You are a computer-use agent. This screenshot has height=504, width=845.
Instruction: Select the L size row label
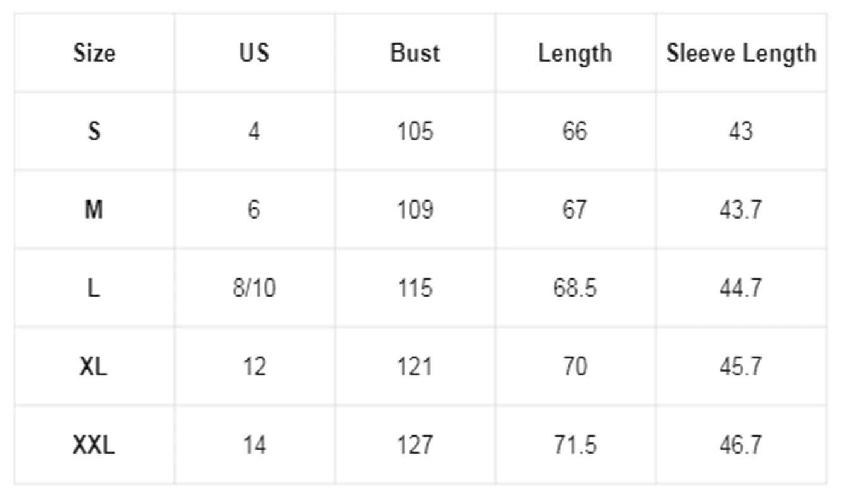(95, 288)
